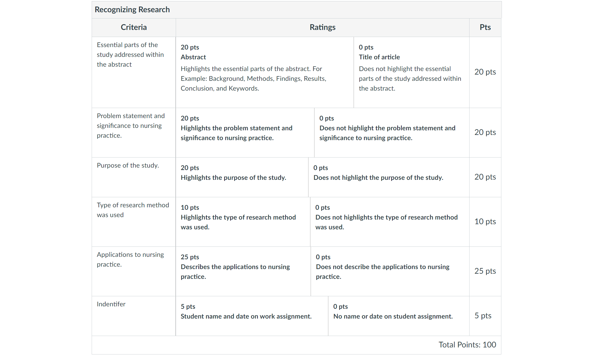Pick the 25 pts 'Describes the applications' rating
Screen dimensions: 599x364
tap(243, 271)
